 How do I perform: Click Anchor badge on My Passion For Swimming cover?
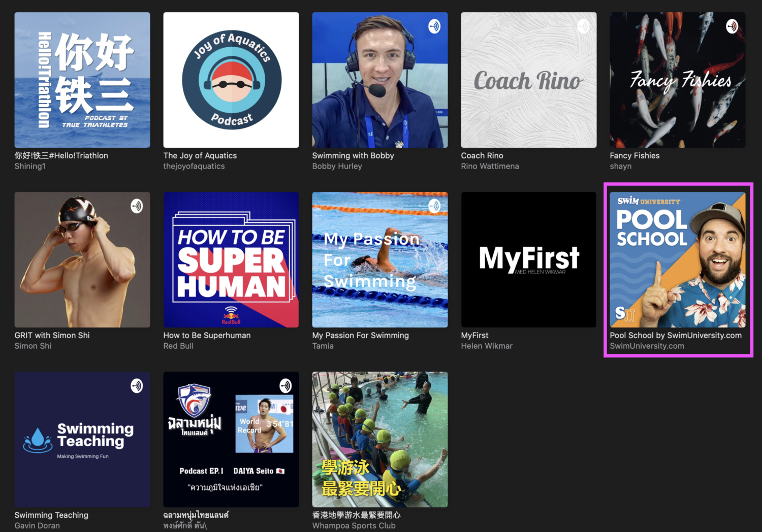coord(434,206)
